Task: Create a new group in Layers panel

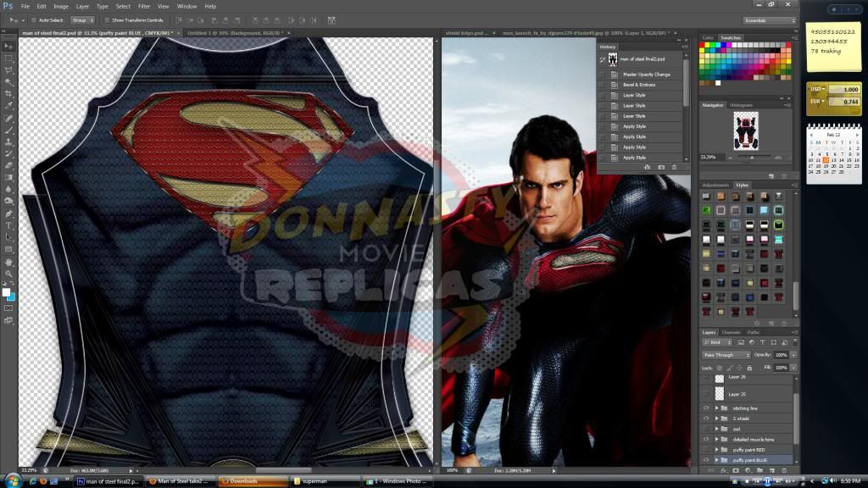Action: point(759,470)
